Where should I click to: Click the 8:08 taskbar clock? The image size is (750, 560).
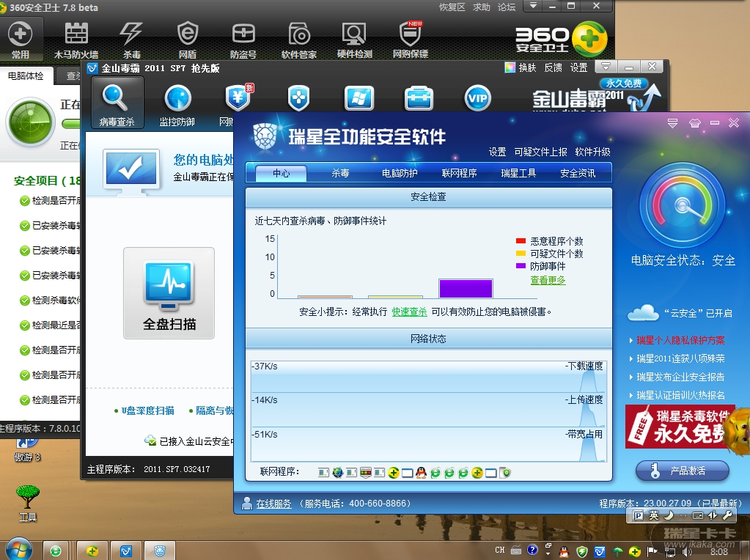click(x=719, y=551)
